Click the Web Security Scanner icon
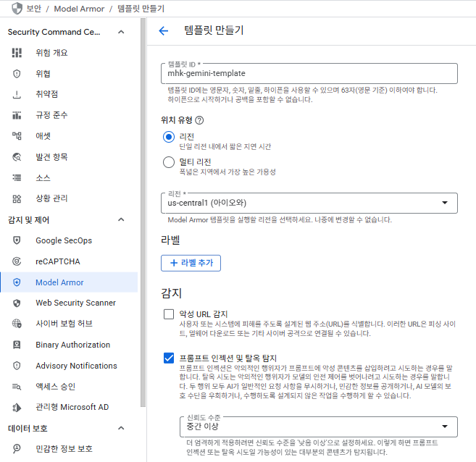476x462 pixels. (17, 303)
